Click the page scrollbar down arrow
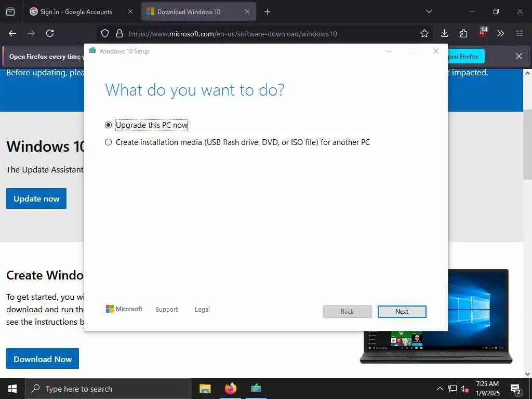This screenshot has height=399, width=532. point(528,374)
